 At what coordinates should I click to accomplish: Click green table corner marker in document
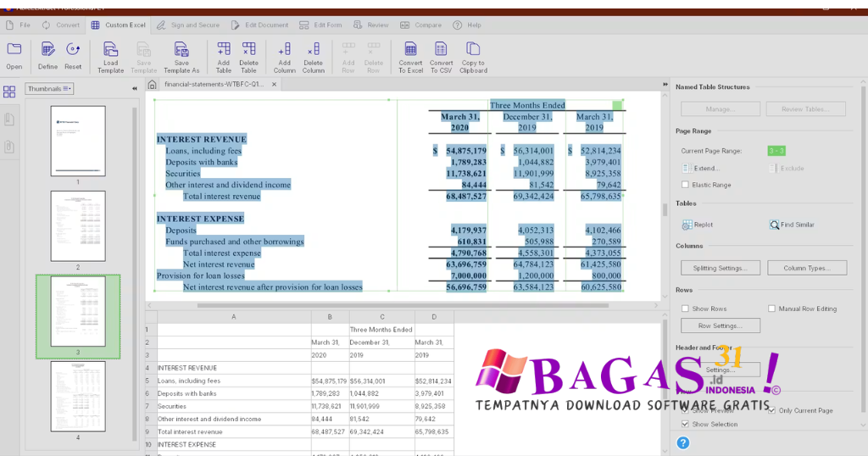(x=617, y=105)
